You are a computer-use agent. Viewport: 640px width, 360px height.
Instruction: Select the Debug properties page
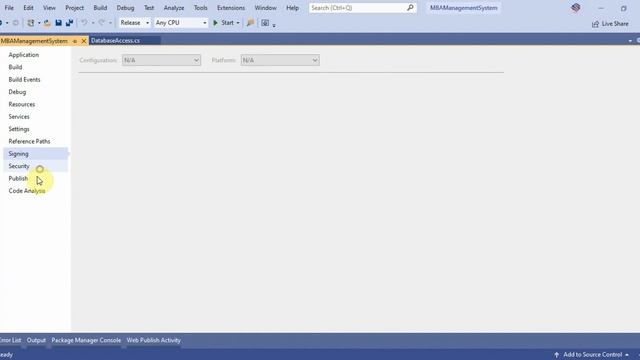pyautogui.click(x=17, y=92)
